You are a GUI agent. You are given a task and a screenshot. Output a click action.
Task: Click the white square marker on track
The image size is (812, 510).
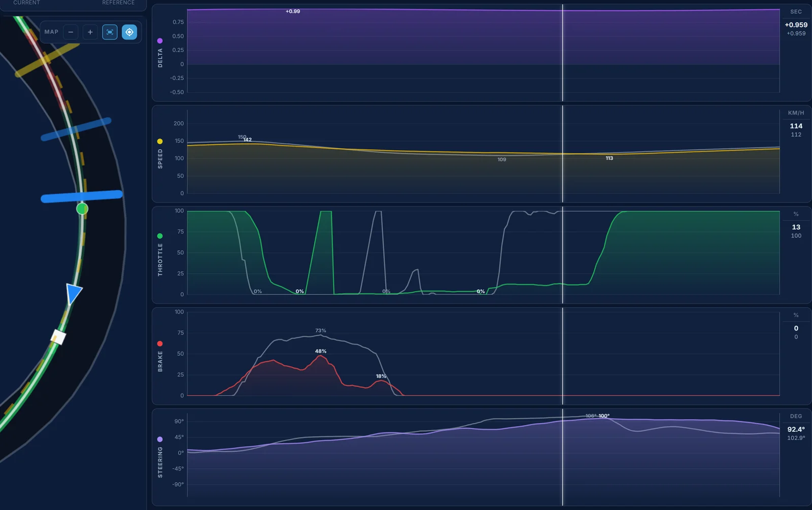tap(59, 337)
